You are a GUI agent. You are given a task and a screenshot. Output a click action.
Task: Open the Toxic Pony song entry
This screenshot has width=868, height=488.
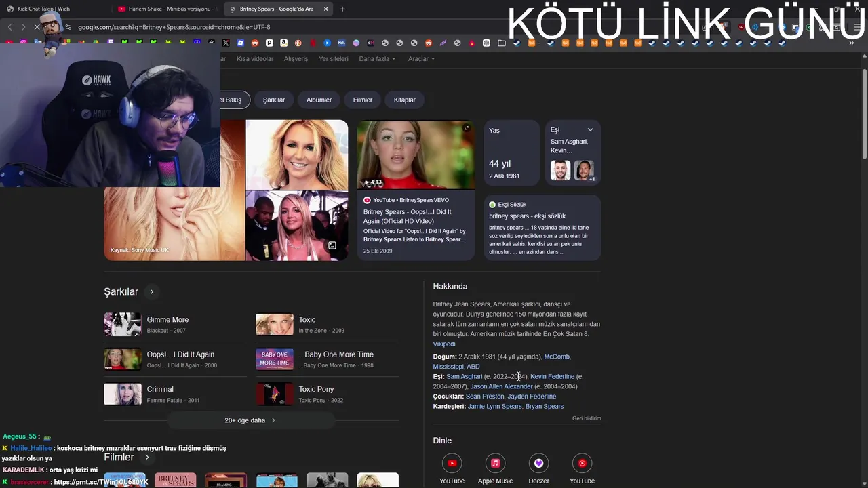click(x=327, y=394)
